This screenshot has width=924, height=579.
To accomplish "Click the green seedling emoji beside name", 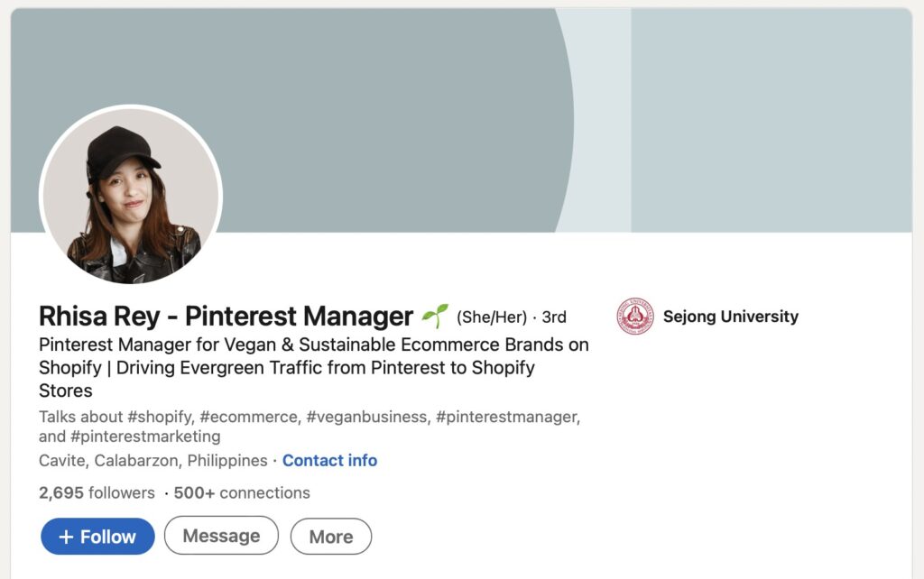I will point(435,316).
